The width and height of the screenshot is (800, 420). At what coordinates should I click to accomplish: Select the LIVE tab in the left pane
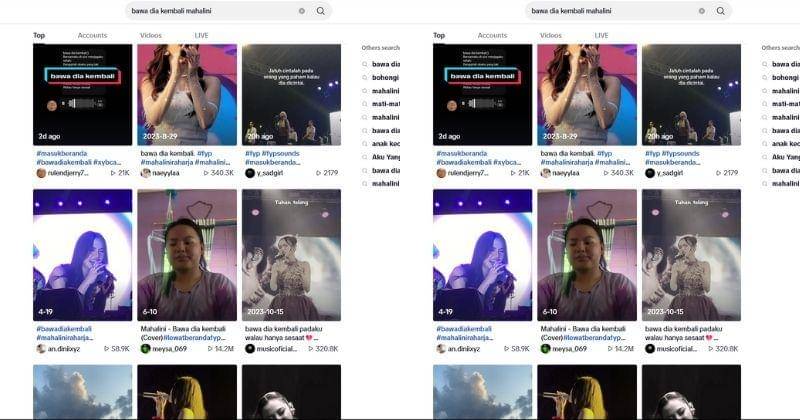pyautogui.click(x=202, y=35)
